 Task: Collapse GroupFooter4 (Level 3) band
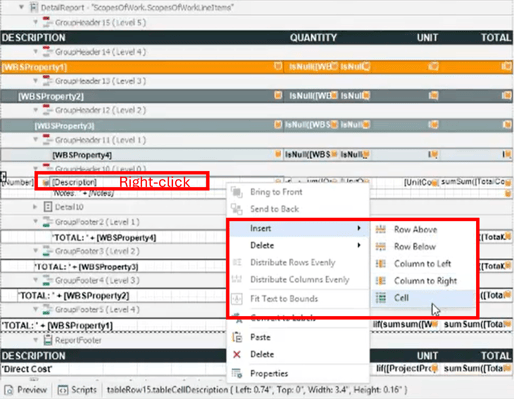(35, 280)
